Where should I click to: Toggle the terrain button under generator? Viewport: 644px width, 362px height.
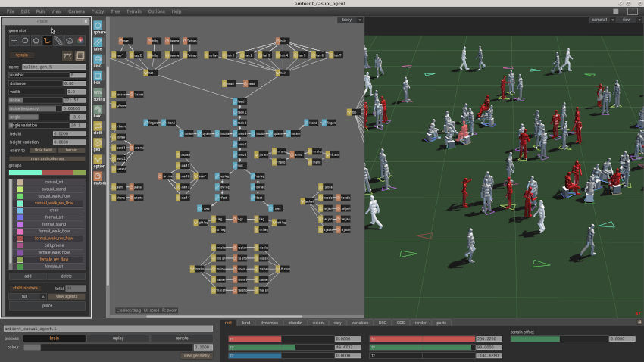[x=22, y=55]
